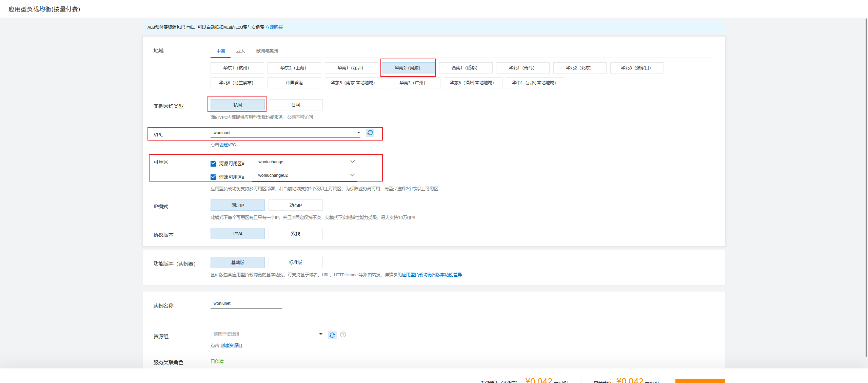868x383 pixels.
Task: Select the 华东1（杭州）region button
Action: coord(237,68)
